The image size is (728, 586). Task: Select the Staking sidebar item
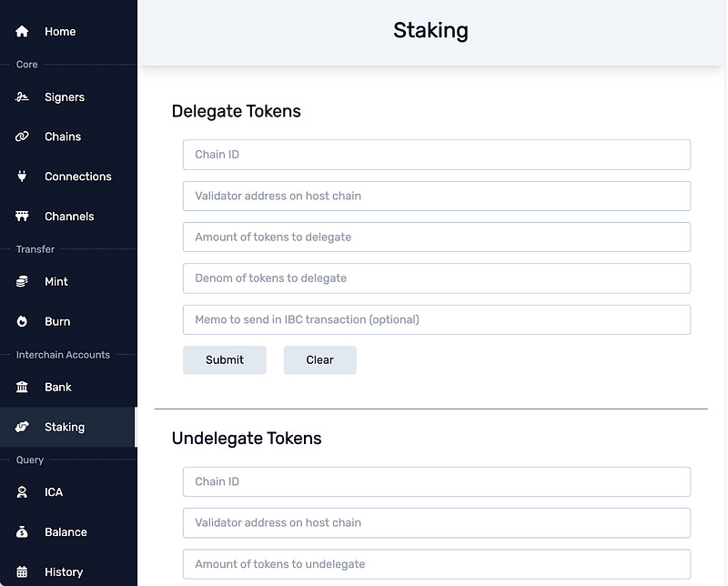68,427
